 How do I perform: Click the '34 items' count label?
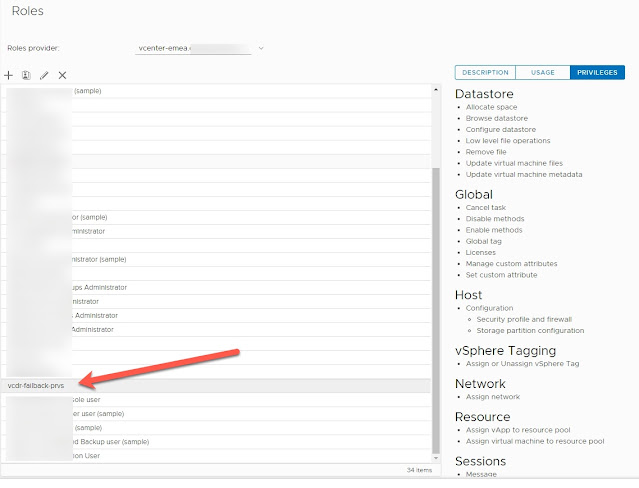[419, 470]
